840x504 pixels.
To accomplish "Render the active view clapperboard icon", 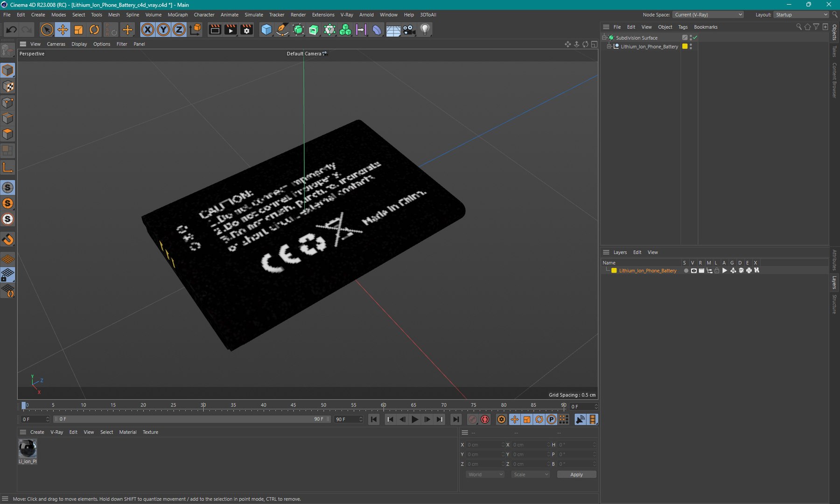I will click(x=215, y=30).
